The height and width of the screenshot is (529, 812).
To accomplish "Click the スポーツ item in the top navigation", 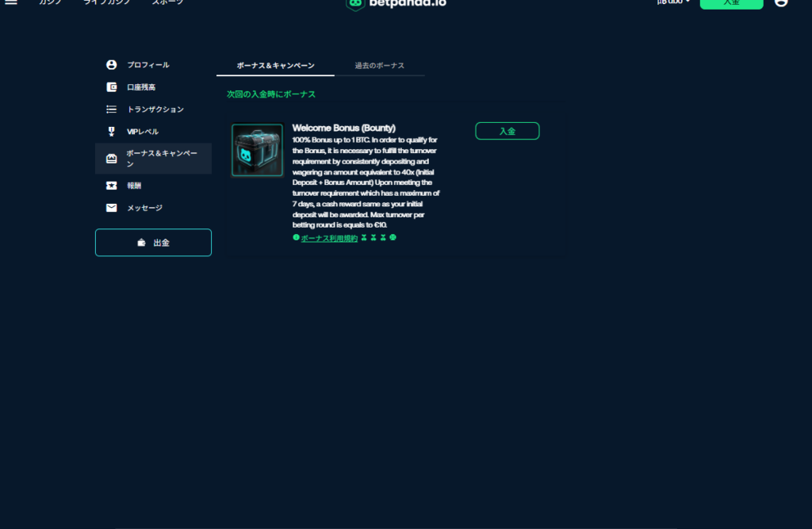I will (167, 2).
